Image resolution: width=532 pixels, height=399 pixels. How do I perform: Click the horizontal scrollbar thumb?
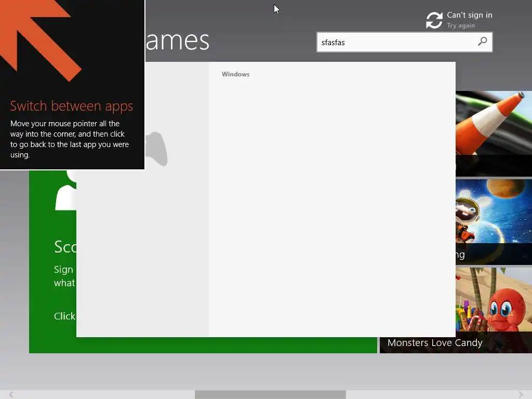[270, 395]
